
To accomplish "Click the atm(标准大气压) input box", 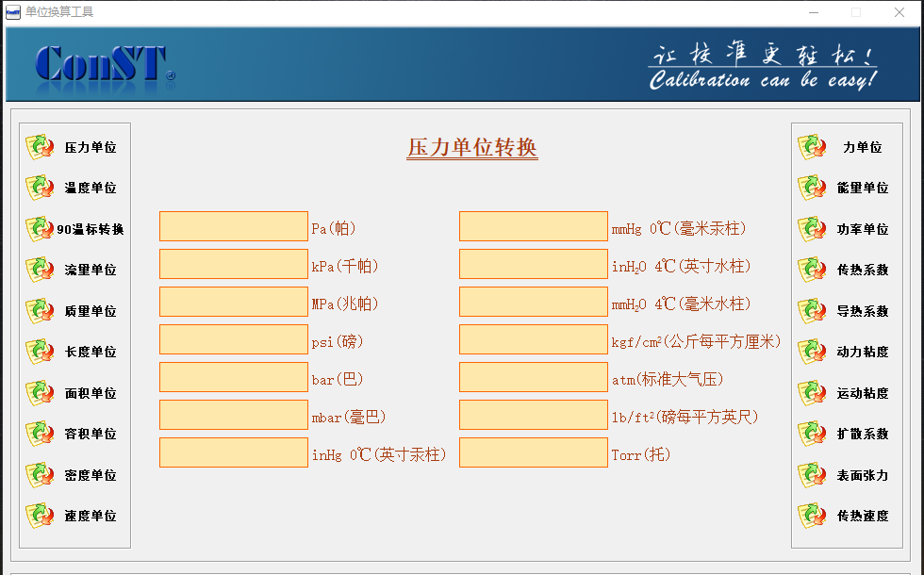I will click(534, 377).
